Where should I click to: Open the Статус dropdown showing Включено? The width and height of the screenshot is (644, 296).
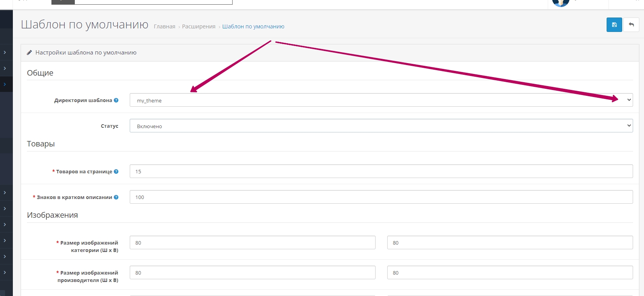click(x=381, y=126)
